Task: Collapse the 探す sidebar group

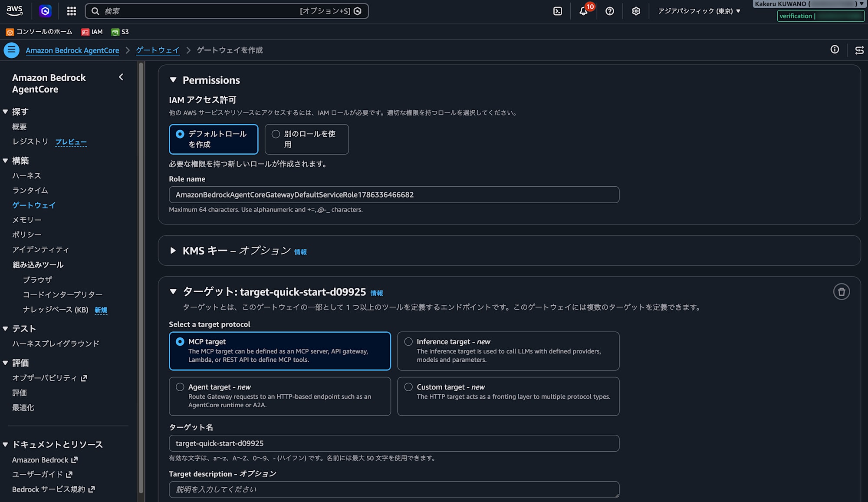Action: 6,112
